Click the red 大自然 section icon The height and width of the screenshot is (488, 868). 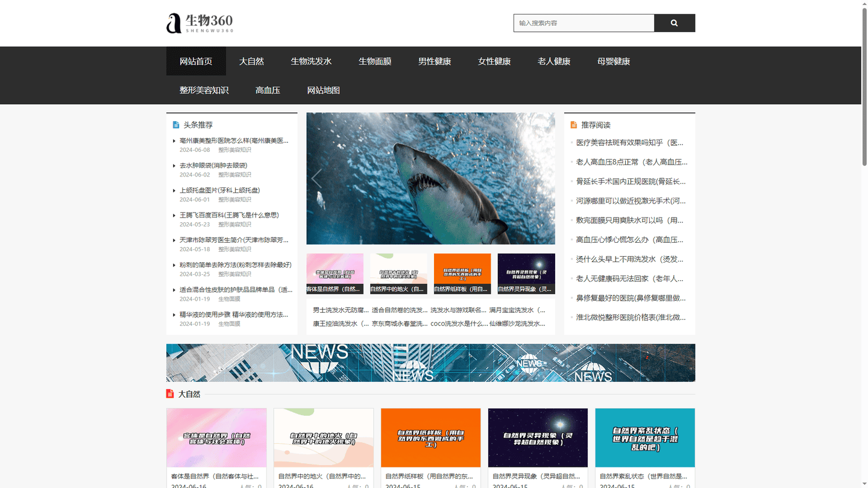click(x=170, y=394)
